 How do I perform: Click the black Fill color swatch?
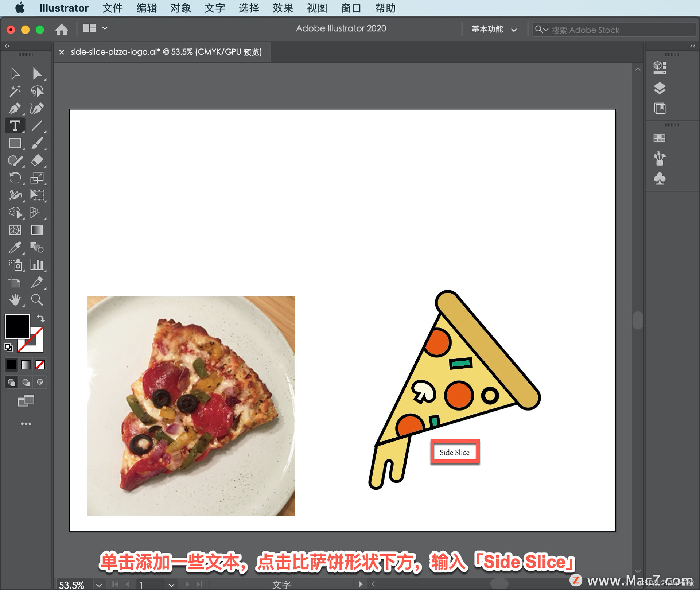click(16, 326)
